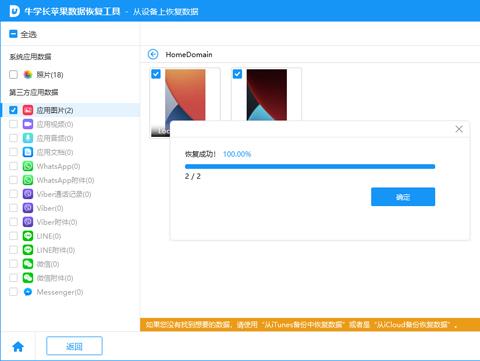This screenshot has height=361, width=480.
Task: Check the Viber附件(0) checkbox
Action: click(x=13, y=222)
